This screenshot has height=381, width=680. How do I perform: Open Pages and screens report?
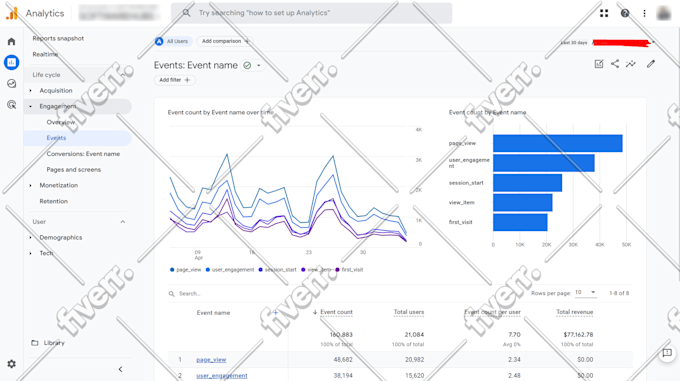tap(74, 169)
